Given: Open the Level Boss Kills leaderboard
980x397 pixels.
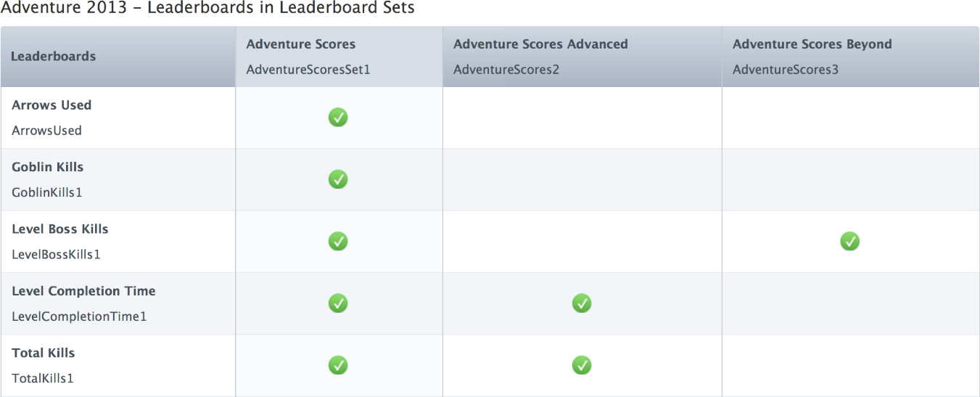Looking at the screenshot, I should pos(60,229).
